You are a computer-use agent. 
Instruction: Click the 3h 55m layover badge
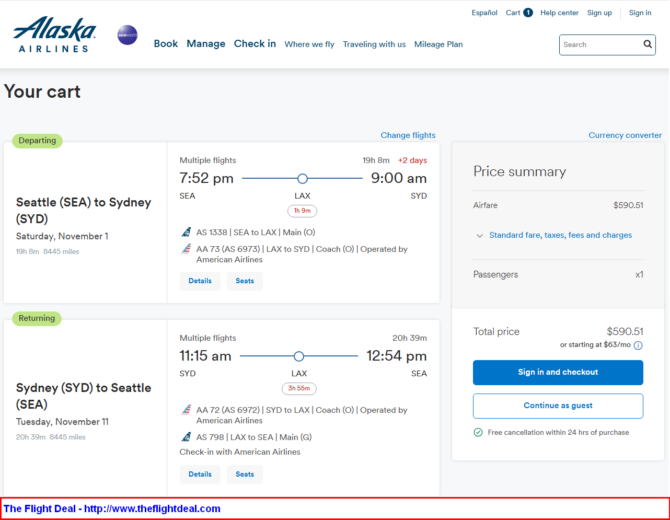[x=299, y=388]
